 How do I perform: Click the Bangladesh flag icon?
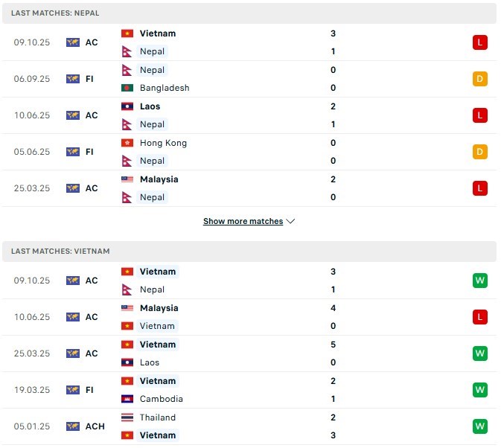127,88
